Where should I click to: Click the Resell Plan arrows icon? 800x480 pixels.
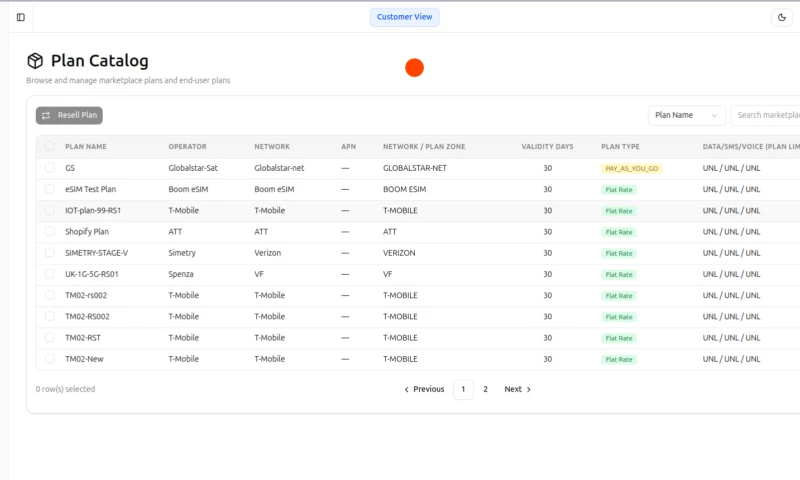pyautogui.click(x=46, y=115)
